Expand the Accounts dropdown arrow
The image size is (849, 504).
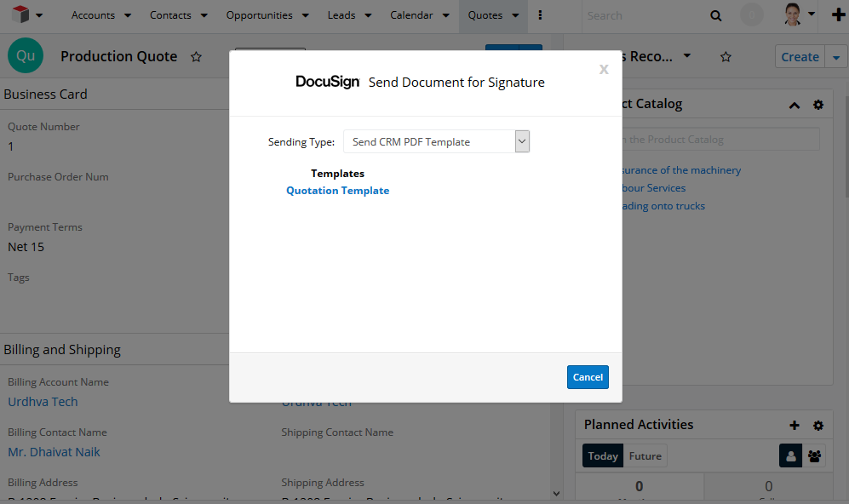pos(128,15)
